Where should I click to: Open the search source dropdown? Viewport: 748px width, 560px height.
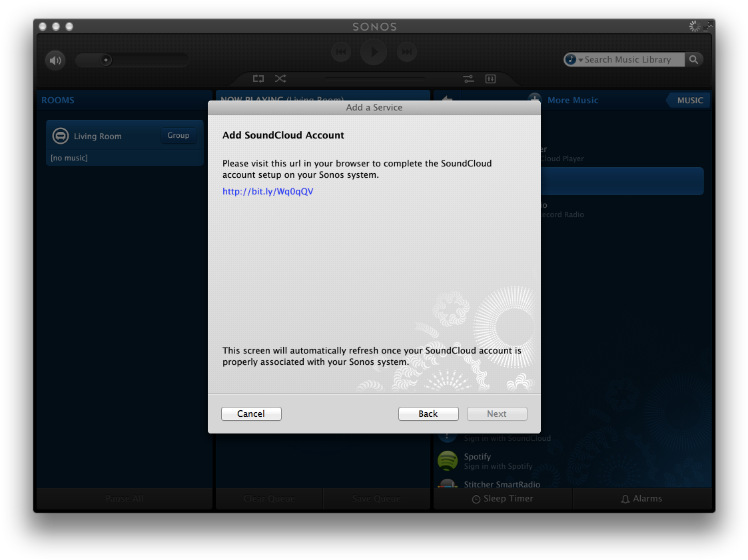pos(573,60)
